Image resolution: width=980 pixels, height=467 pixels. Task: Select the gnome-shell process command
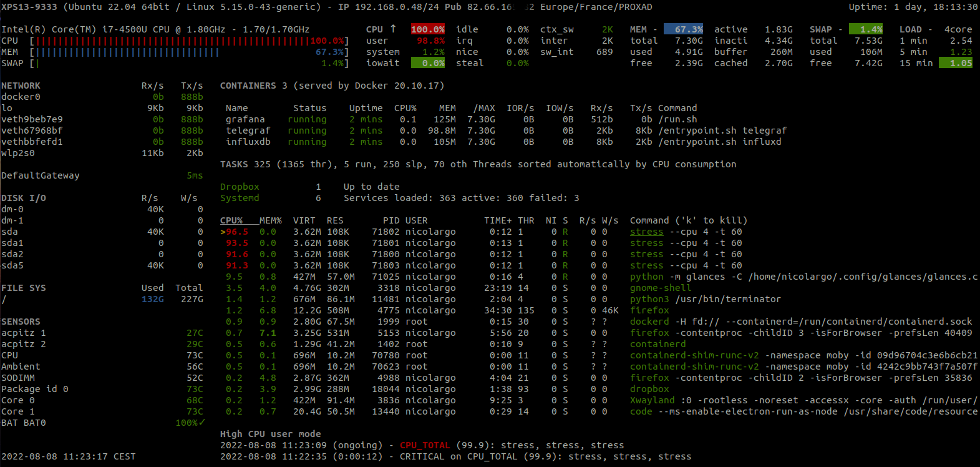pos(660,288)
